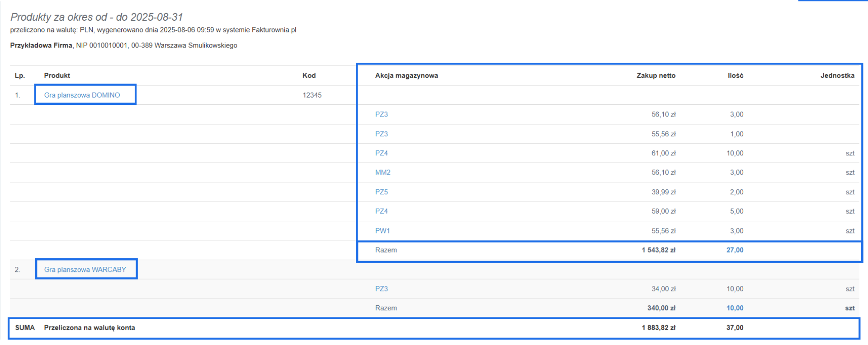Click the Akcja magazynowa column header
Viewport: 868px width, 345px height.
[x=406, y=75]
